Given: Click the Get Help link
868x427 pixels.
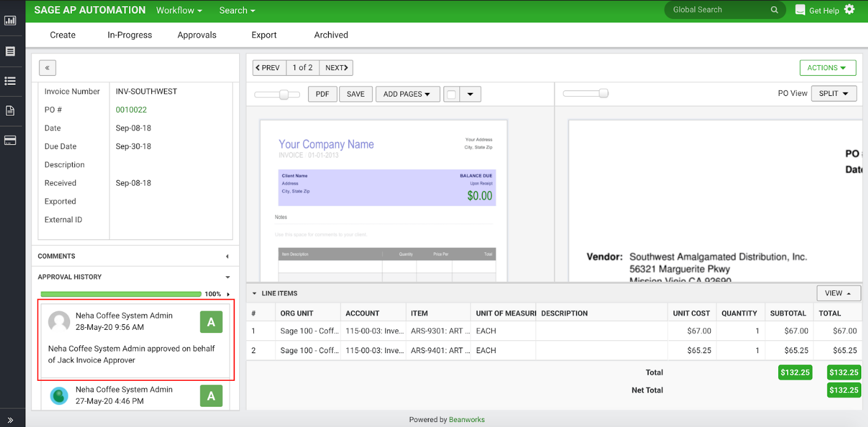Looking at the screenshot, I should [x=824, y=10].
